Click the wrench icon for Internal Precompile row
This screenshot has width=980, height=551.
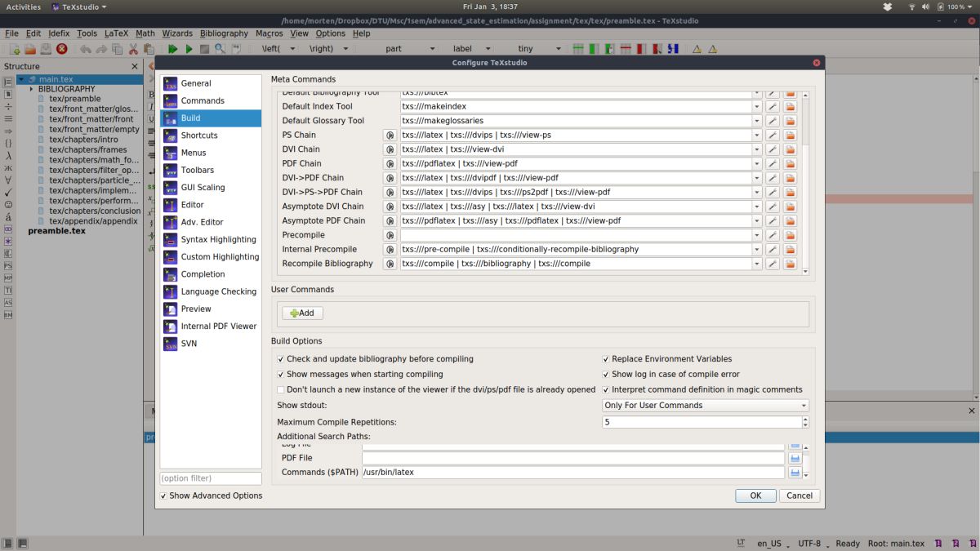773,249
